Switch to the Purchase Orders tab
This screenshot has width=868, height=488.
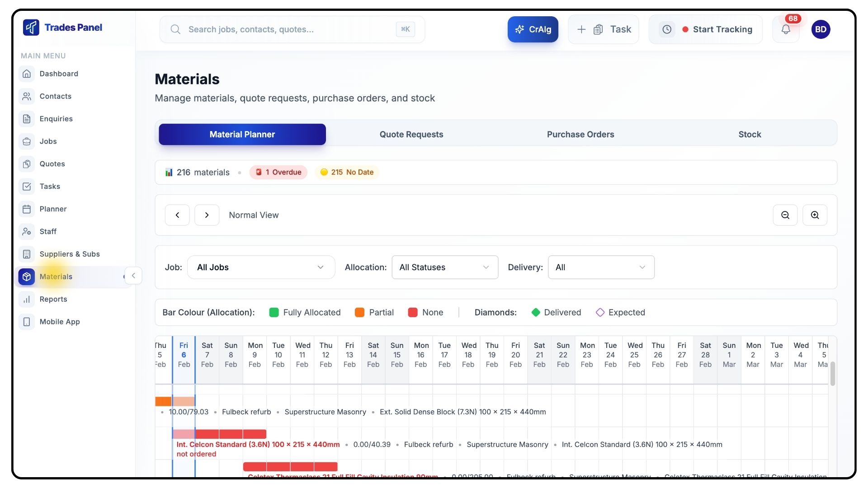point(580,134)
